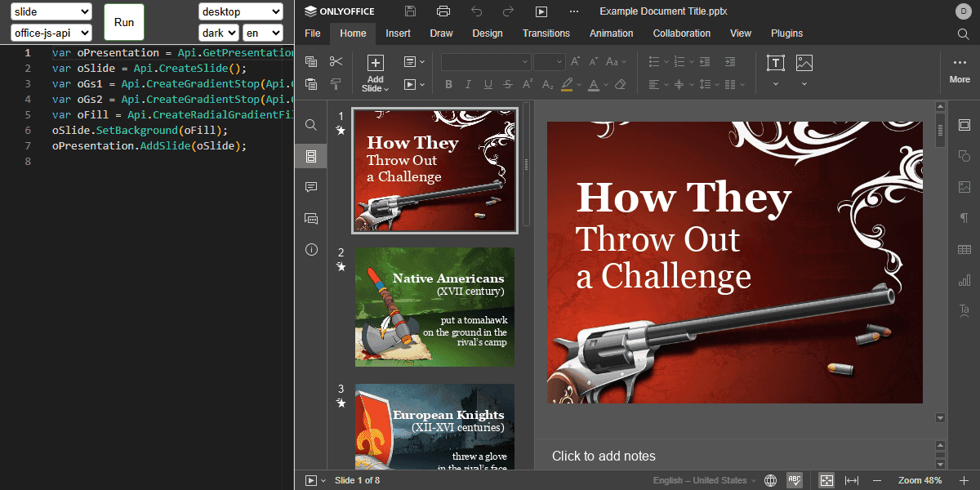This screenshot has height=490, width=980.
Task: Click the Add Slide button
Action: point(375,73)
